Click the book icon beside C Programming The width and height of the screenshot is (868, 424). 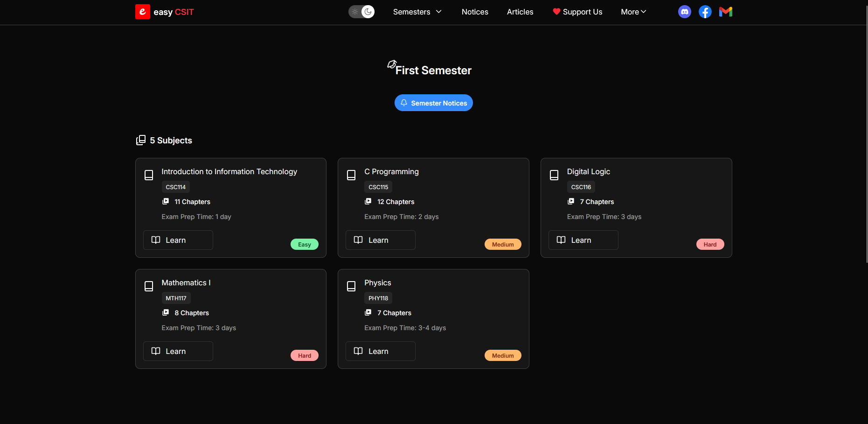tap(351, 175)
